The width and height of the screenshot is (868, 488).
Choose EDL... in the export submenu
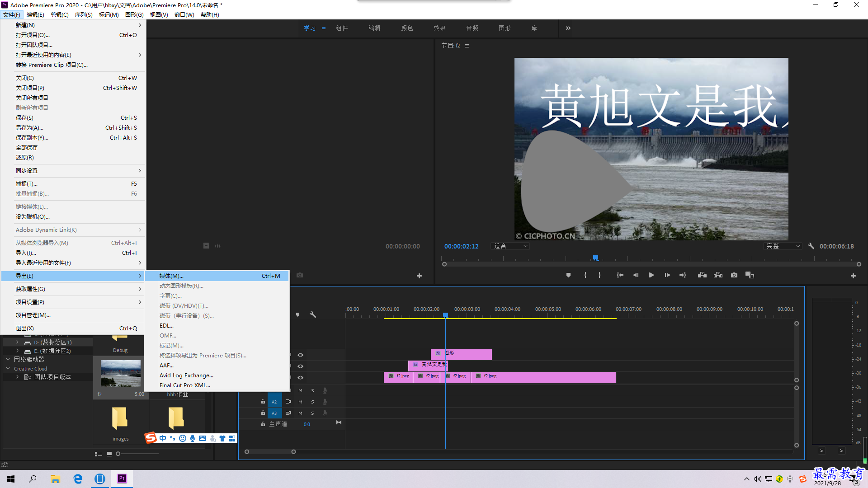pos(217,326)
